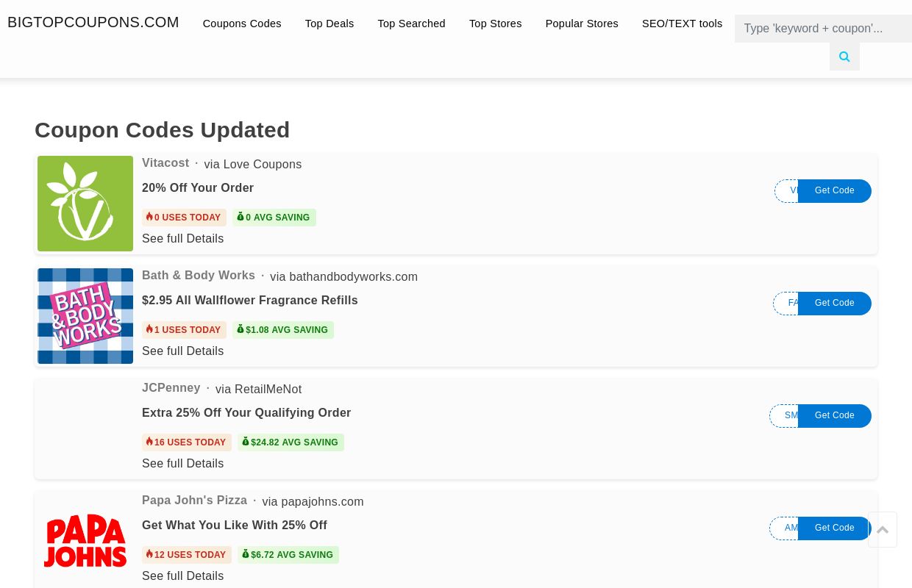Click the $1.08 AVG SAVING badge
912x588 pixels.
[x=283, y=330]
